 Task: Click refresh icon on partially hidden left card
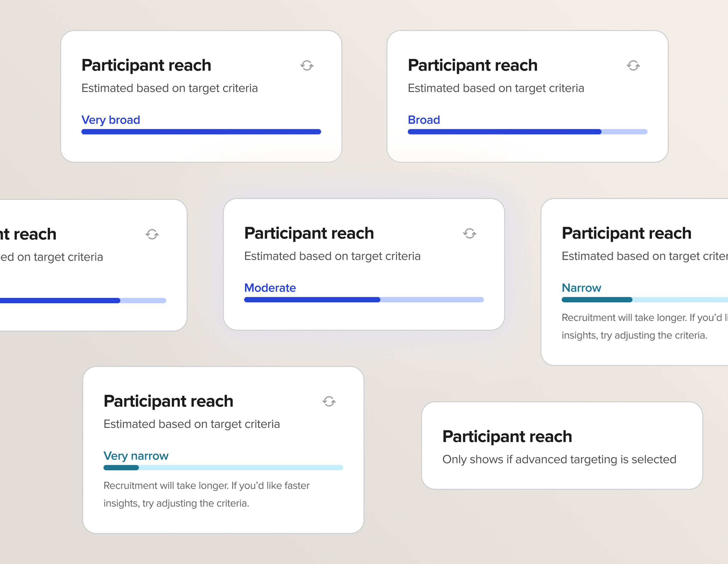pos(152,235)
